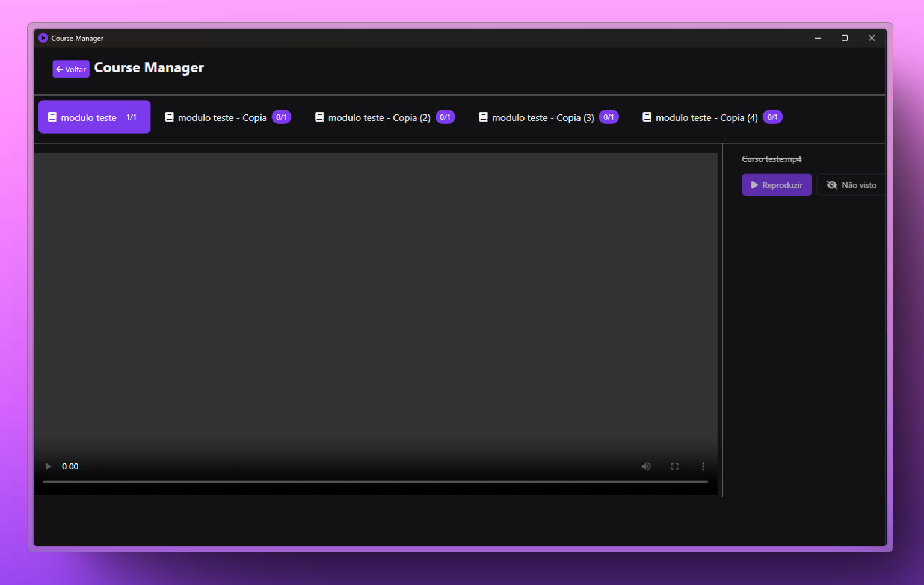Image resolution: width=924 pixels, height=585 pixels.
Task: Click the book icon on modulo teste - Copia
Action: 169,117
